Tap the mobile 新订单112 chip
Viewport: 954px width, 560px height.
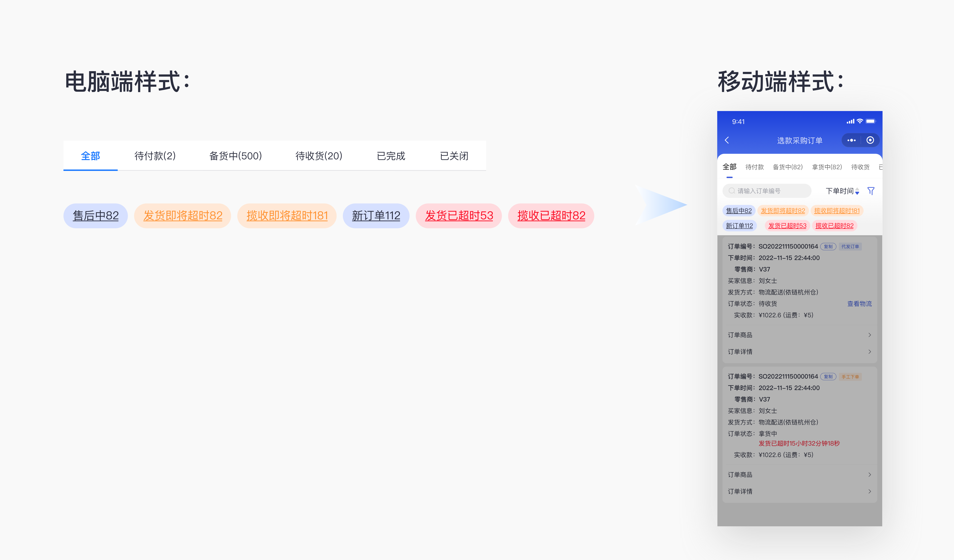coord(739,226)
